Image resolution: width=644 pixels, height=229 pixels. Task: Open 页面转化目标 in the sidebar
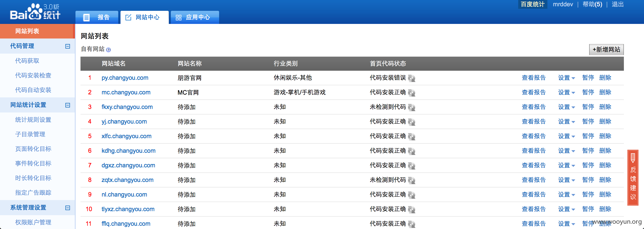coord(33,149)
